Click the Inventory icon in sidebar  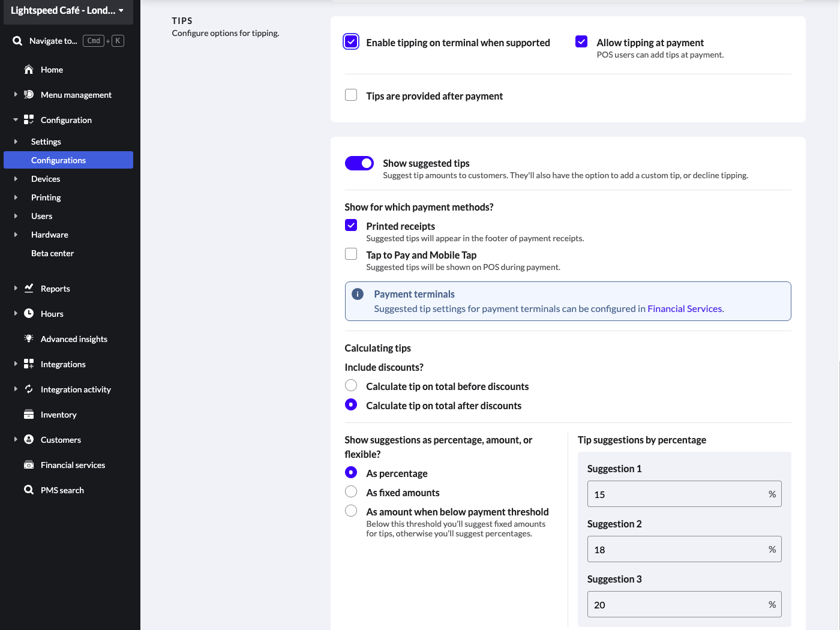point(28,415)
